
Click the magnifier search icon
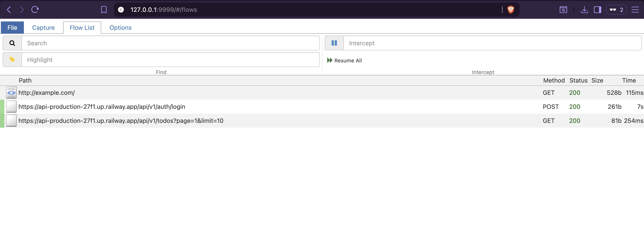click(x=12, y=43)
